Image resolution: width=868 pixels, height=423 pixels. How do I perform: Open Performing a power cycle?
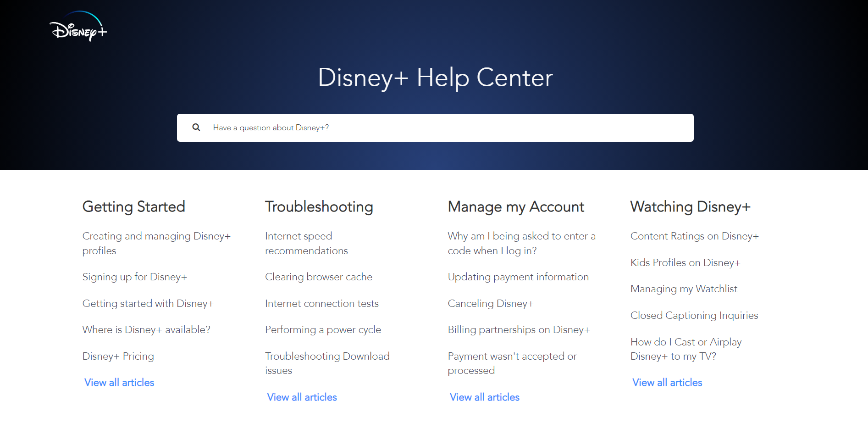pos(323,329)
